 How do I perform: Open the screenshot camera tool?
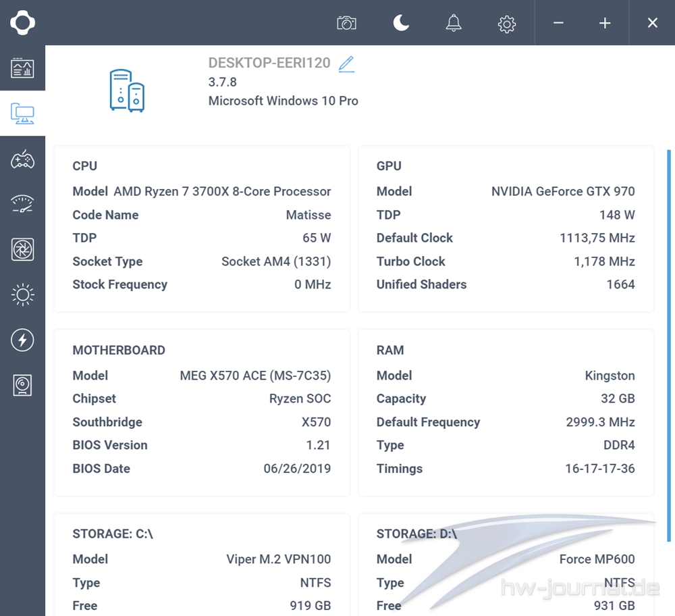point(346,23)
